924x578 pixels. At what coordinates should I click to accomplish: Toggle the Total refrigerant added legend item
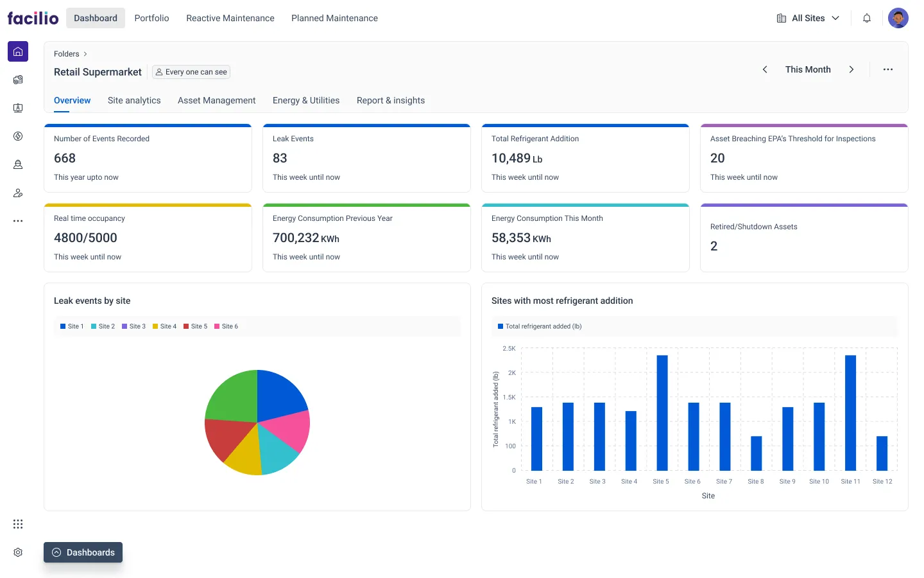pos(540,326)
